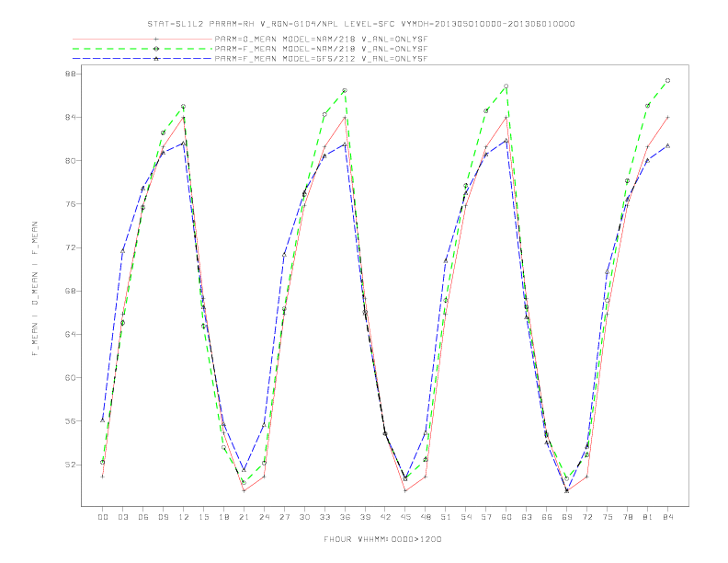Click the blue triangle data point at hour 84
This screenshot has width=728, height=563.
(667, 146)
